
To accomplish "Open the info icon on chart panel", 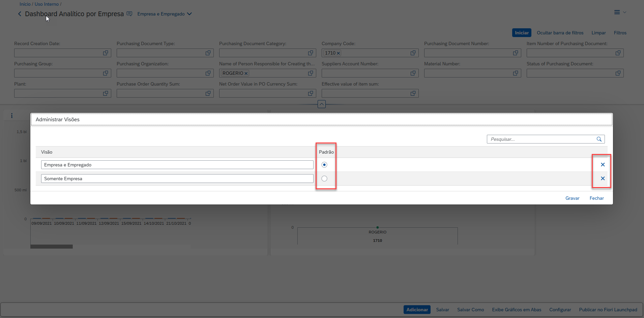I will point(12,116).
